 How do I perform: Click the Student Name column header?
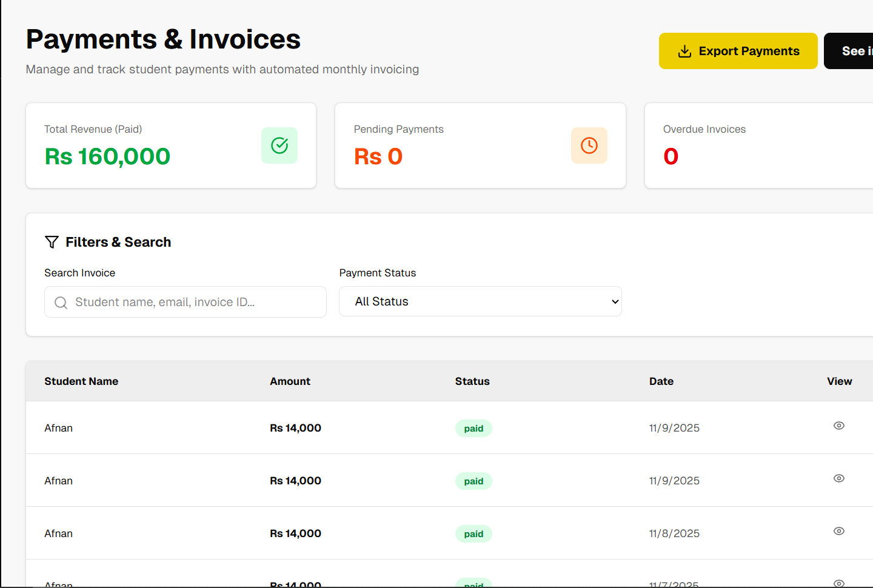pyautogui.click(x=81, y=381)
